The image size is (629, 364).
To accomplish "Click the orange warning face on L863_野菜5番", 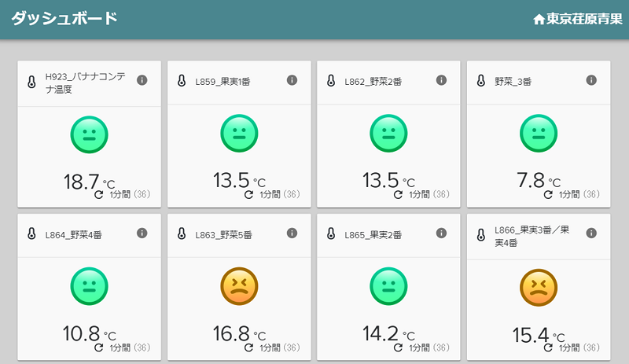I will [239, 286].
